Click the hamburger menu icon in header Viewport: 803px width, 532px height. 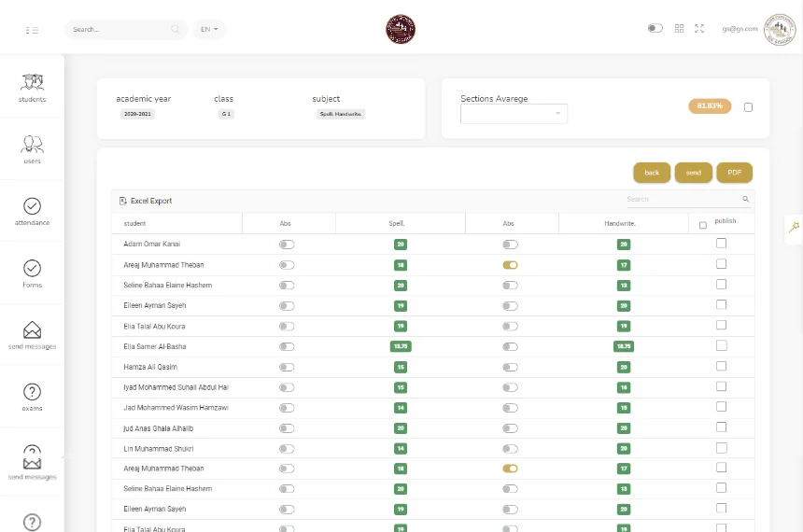[x=32, y=30]
